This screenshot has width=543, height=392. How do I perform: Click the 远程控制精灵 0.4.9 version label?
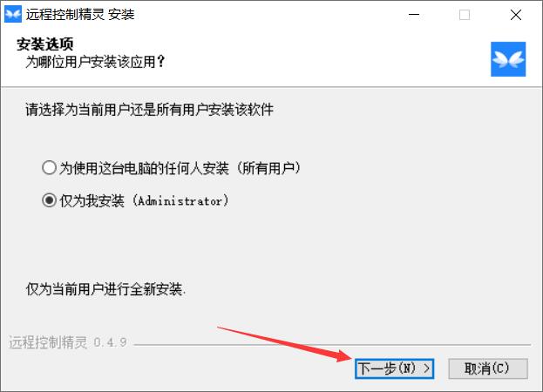(67, 342)
